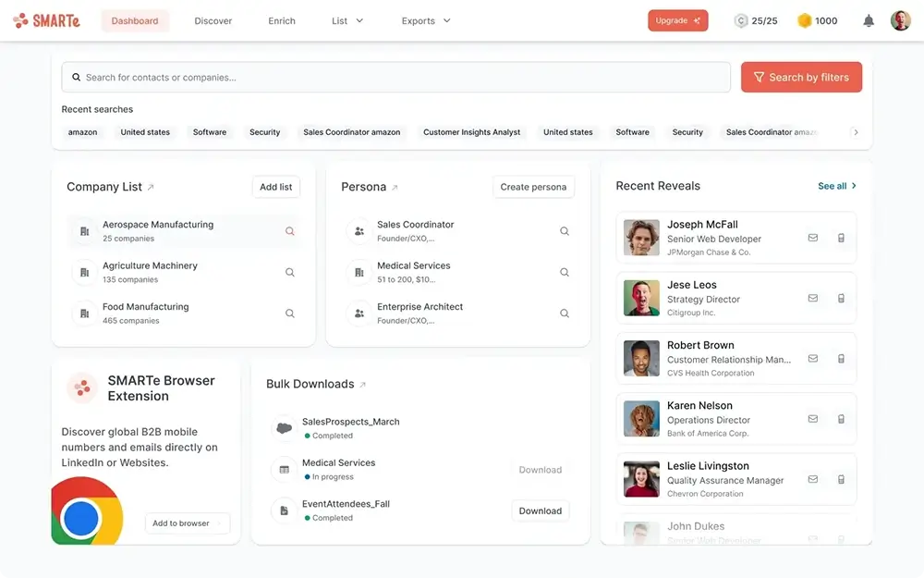Viewport: 924px width, 578px height.
Task: Click the SalesProspects_March Salesforce cloud icon
Action: pyautogui.click(x=284, y=428)
